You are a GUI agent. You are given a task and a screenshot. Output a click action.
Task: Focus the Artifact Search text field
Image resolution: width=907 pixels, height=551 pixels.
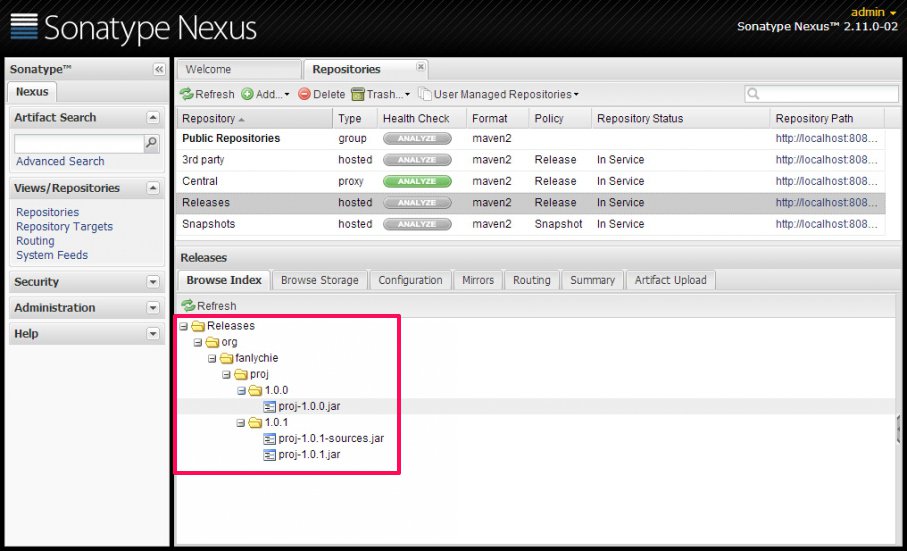(79, 143)
